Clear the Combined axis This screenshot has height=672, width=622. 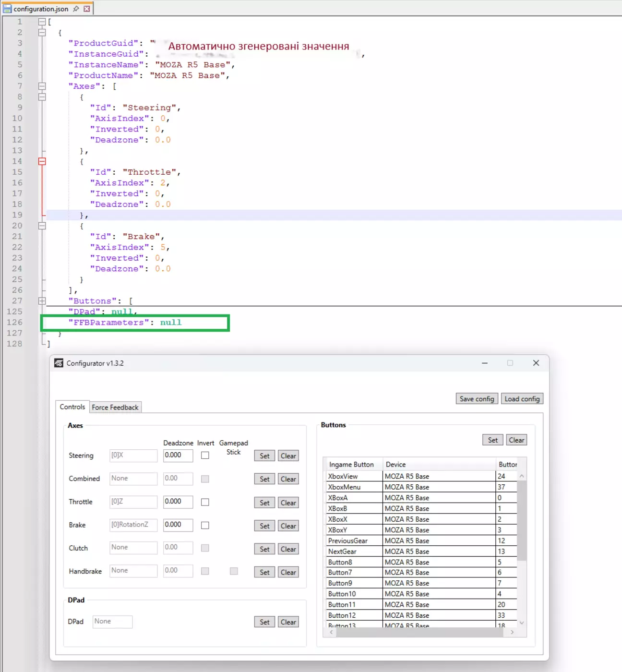pyautogui.click(x=288, y=479)
